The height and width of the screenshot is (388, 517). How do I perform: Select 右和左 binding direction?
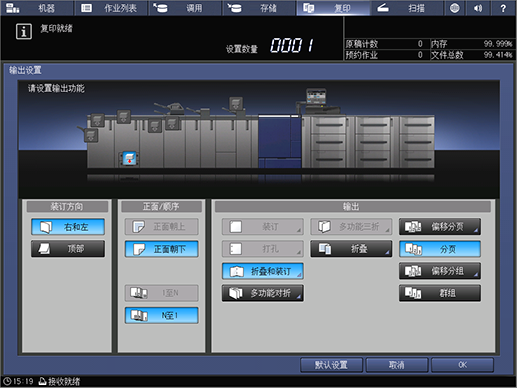point(68,227)
